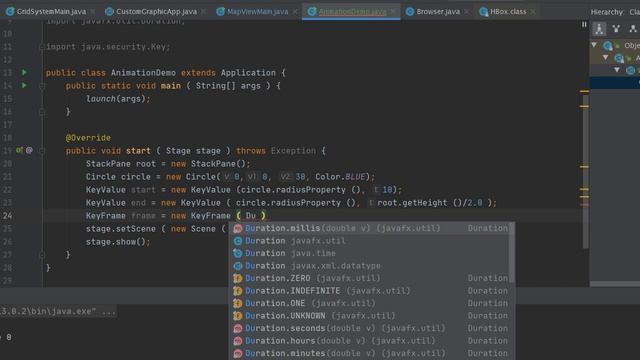Click the annotation gutter icon on line 19
The image size is (640, 360).
click(x=29, y=150)
